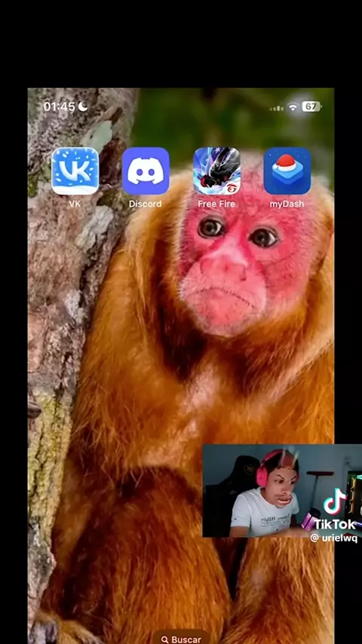The image size is (362, 644).
Task: Click the 01:45 clock in status bar
Action: click(60, 107)
